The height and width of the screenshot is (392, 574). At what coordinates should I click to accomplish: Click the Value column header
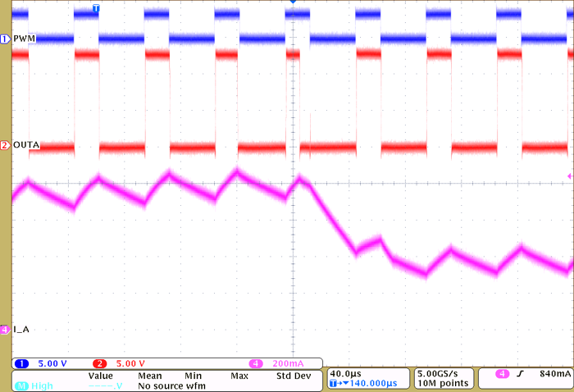[100, 376]
